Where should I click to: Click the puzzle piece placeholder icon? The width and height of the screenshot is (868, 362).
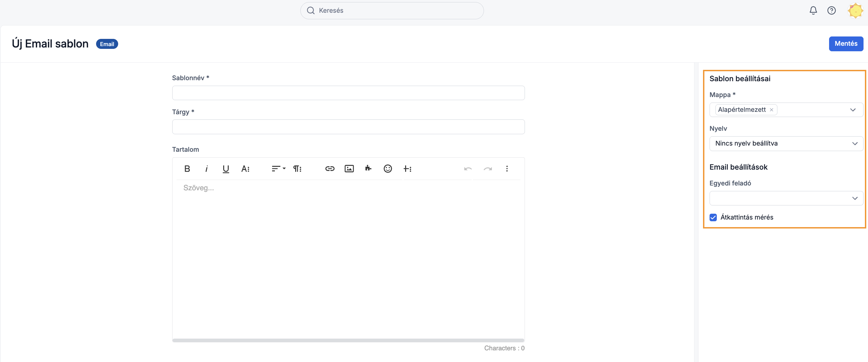coord(368,168)
